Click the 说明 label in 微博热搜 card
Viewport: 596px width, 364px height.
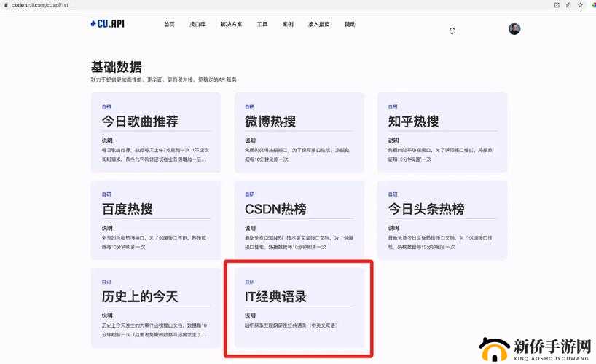(251, 141)
